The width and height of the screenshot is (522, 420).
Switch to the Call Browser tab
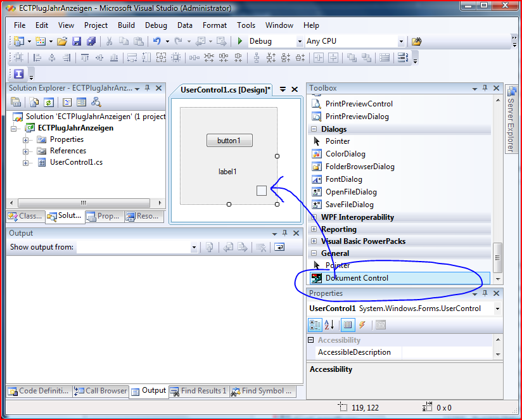pyautogui.click(x=101, y=391)
